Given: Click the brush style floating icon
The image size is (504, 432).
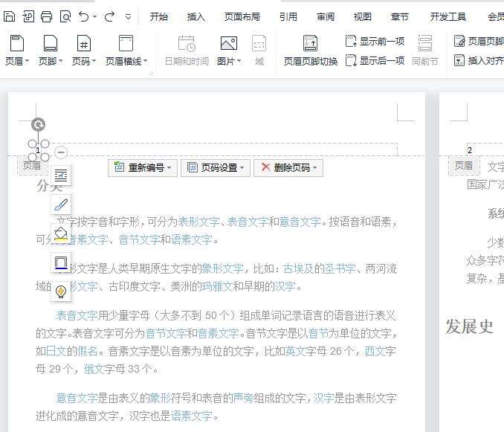Looking at the screenshot, I should (61, 204).
